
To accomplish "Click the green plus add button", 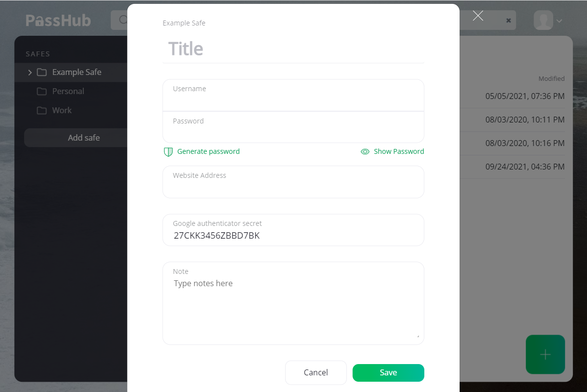I will coord(545,354).
